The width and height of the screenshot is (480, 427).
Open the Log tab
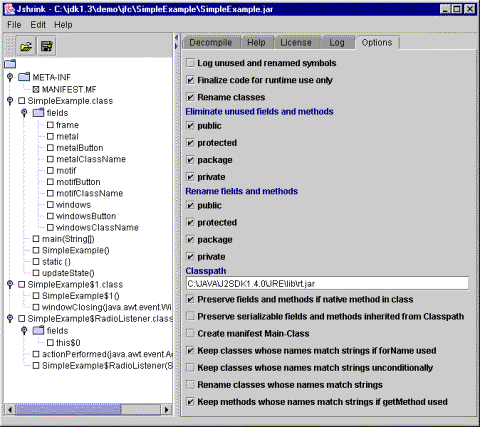pyautogui.click(x=337, y=43)
